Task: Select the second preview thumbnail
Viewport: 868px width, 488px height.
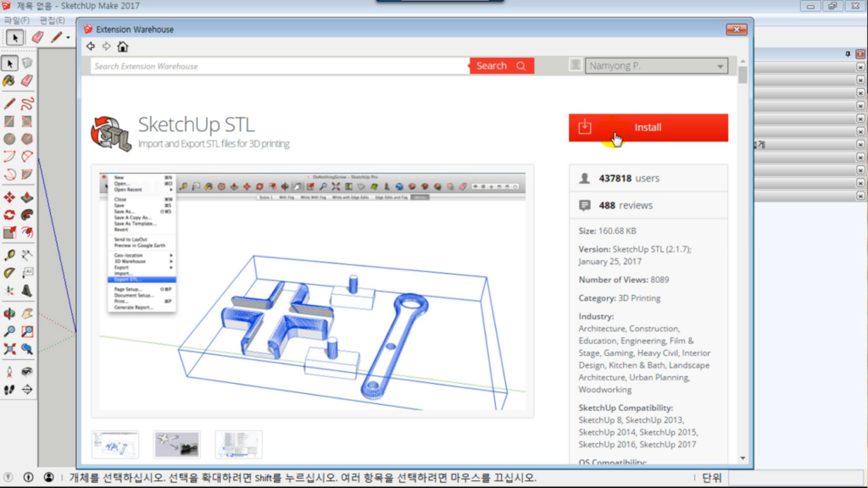Action: click(x=177, y=445)
